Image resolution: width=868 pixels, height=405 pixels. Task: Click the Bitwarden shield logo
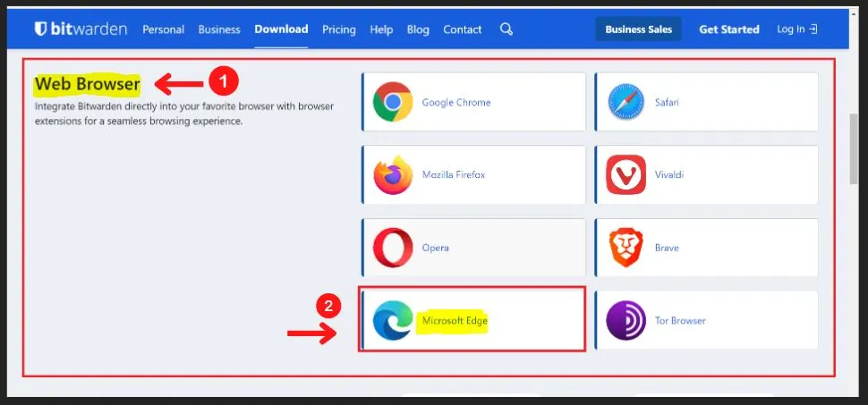[x=40, y=29]
